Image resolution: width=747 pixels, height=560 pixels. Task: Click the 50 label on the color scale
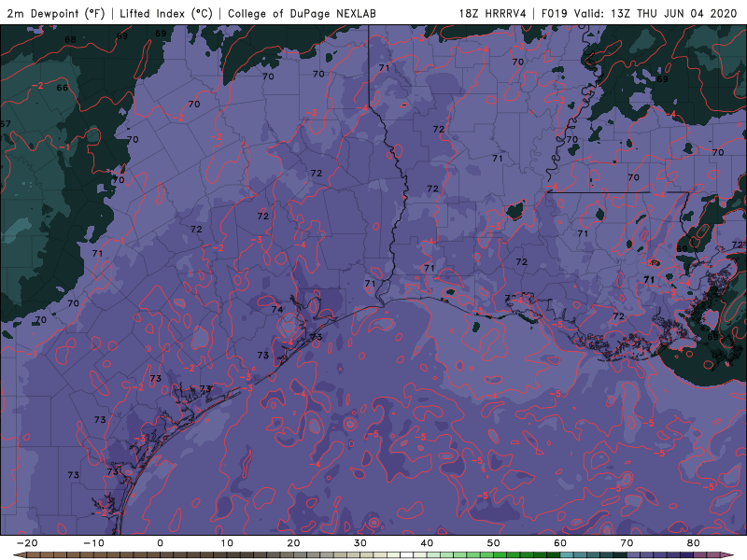(x=494, y=543)
